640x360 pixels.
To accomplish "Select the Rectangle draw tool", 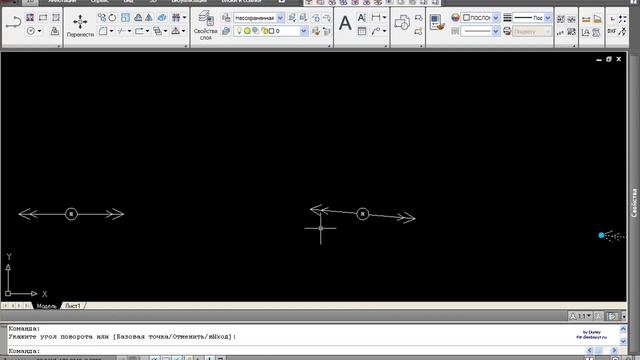I will [43, 18].
